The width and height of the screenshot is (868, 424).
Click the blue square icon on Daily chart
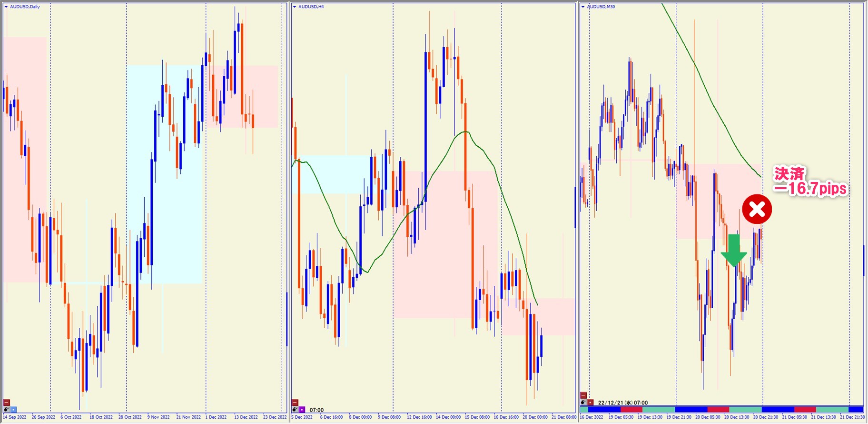click(x=13, y=410)
